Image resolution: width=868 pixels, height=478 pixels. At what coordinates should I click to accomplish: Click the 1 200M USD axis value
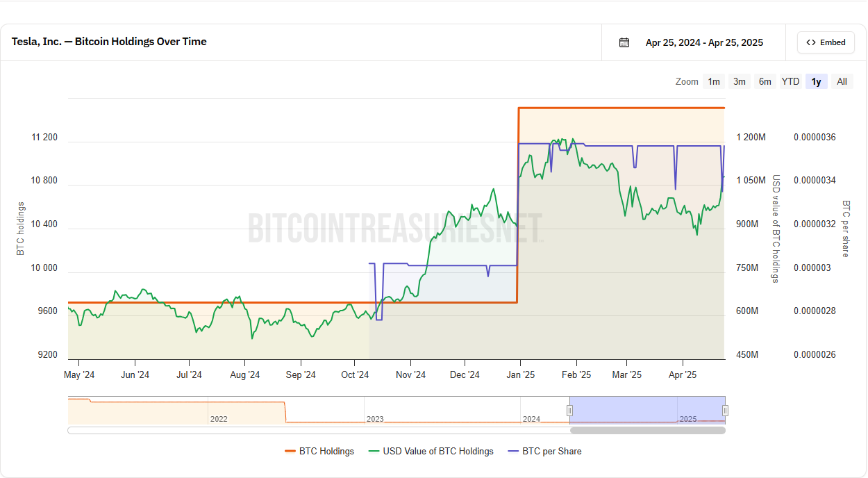[x=751, y=138]
